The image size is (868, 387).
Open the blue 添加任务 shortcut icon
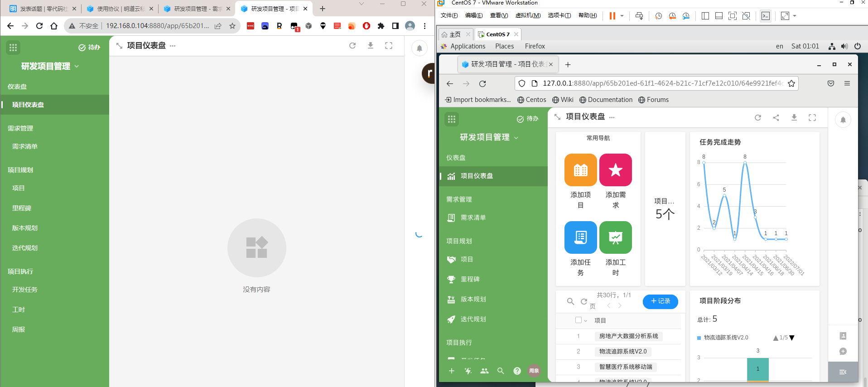pyautogui.click(x=580, y=237)
